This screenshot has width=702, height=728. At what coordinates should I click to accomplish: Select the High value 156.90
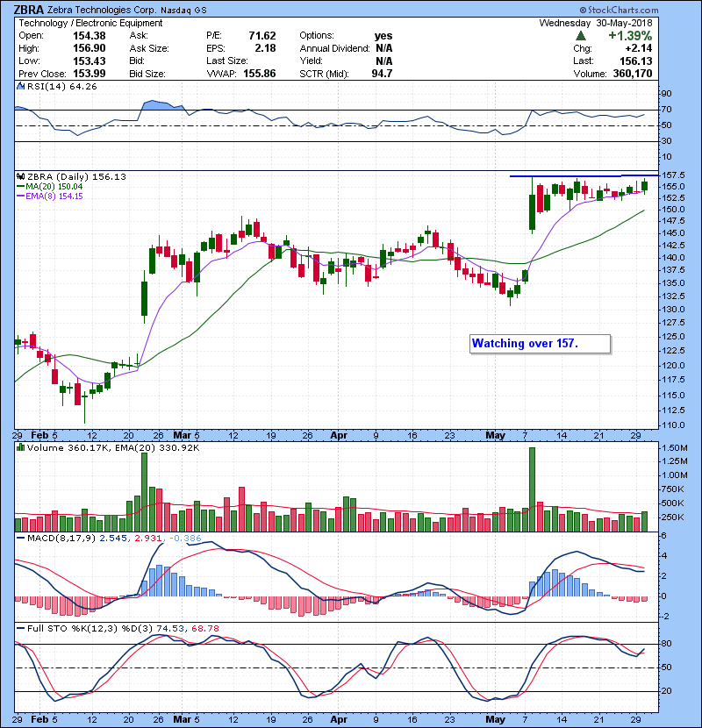click(x=90, y=48)
